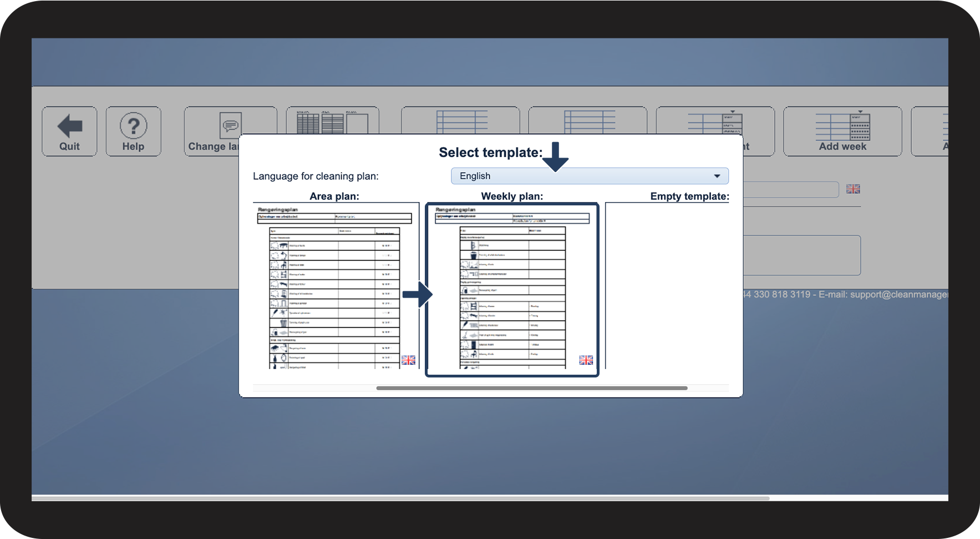Click the dialog's horizontal scrollbar
The height and width of the screenshot is (539, 980).
pos(532,388)
